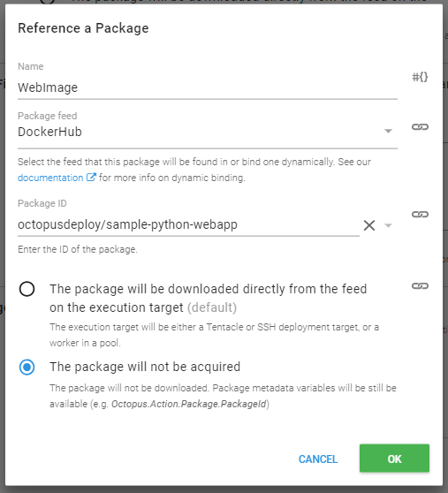The width and height of the screenshot is (448, 493).
Task: Select the 'Enter the ID of the package' hint
Action: click(78, 249)
